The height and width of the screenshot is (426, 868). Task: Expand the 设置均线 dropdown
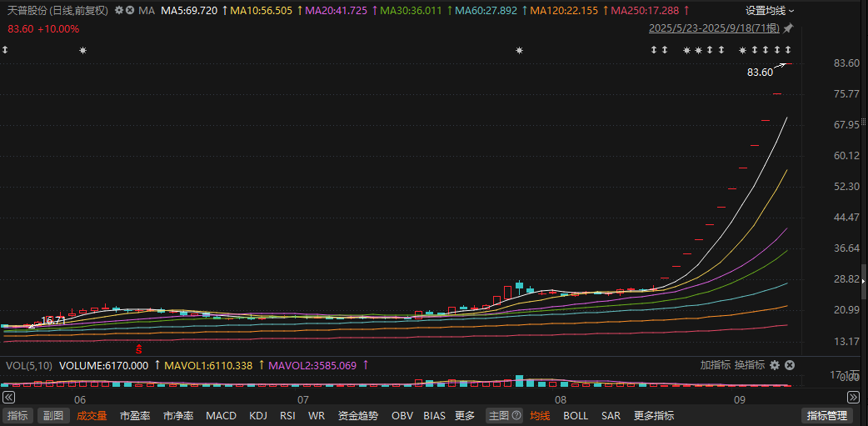click(770, 11)
